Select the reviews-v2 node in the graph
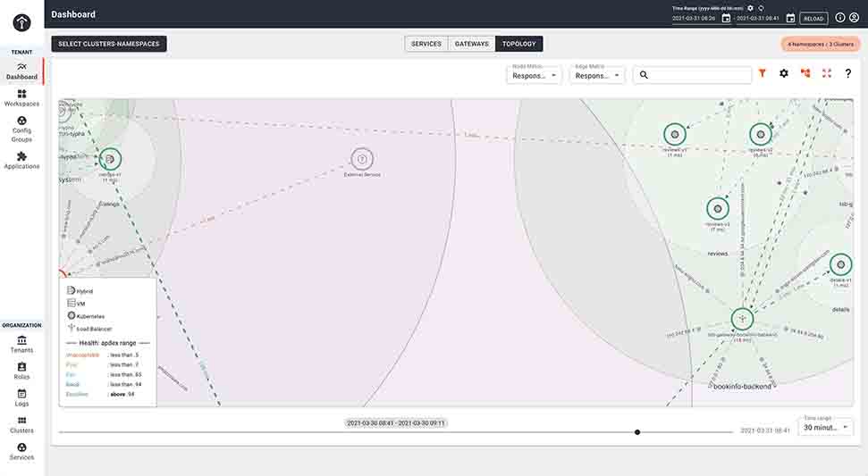The image size is (868, 476). click(x=761, y=134)
